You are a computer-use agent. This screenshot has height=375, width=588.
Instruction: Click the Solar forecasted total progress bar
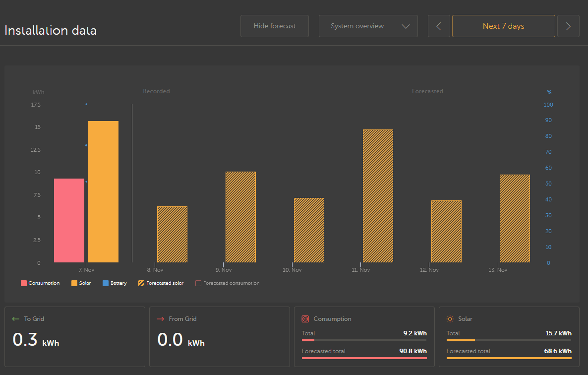pyautogui.click(x=509, y=358)
